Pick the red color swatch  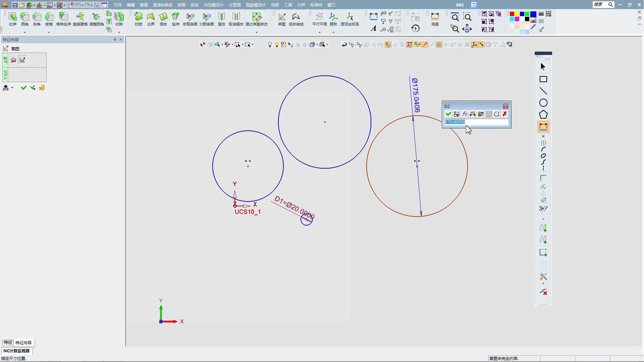click(512, 14)
